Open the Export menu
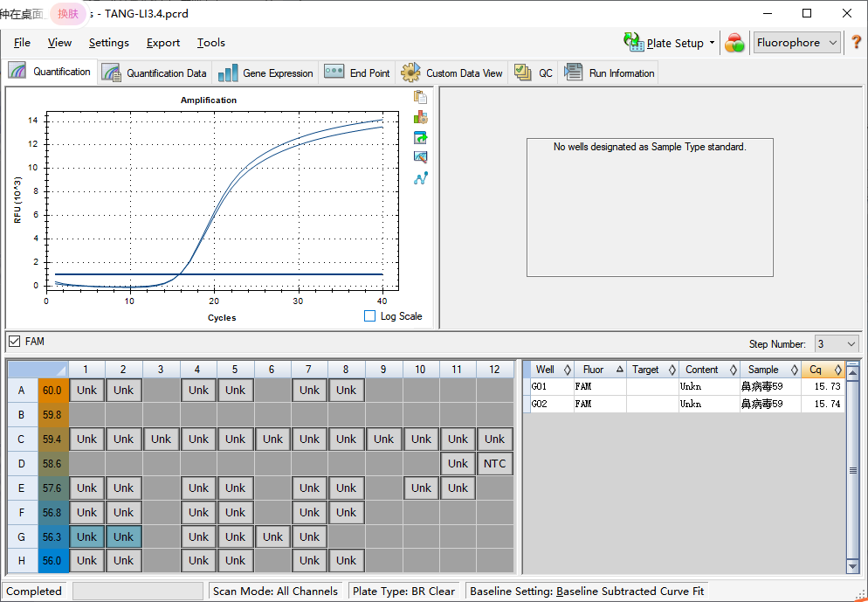Viewport: 868px width, 602px height. (163, 43)
